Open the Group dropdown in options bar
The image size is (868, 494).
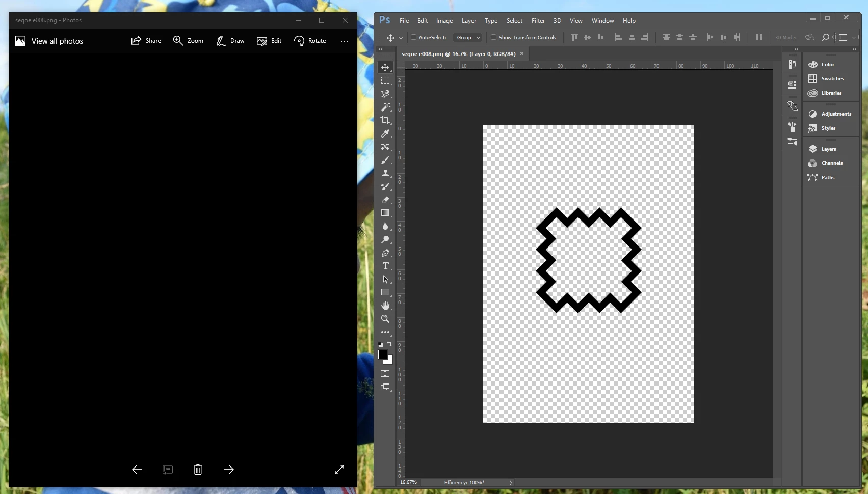[x=467, y=37]
